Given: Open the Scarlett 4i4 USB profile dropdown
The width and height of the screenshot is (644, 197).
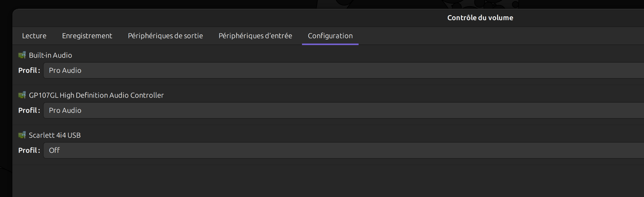Looking at the screenshot, I should [344, 151].
